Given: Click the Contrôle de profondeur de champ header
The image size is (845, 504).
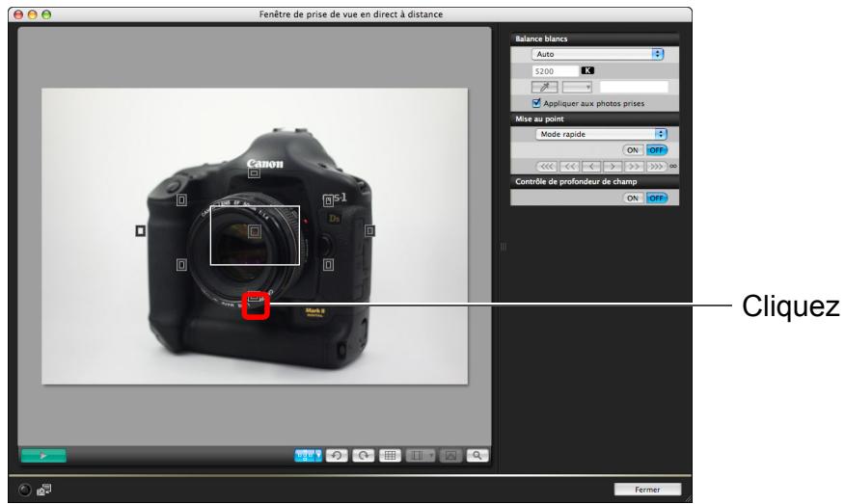Looking at the screenshot, I should pos(594,182).
